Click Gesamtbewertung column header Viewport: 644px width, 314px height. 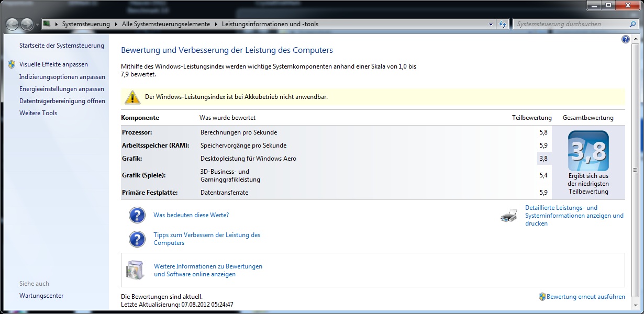coord(588,118)
